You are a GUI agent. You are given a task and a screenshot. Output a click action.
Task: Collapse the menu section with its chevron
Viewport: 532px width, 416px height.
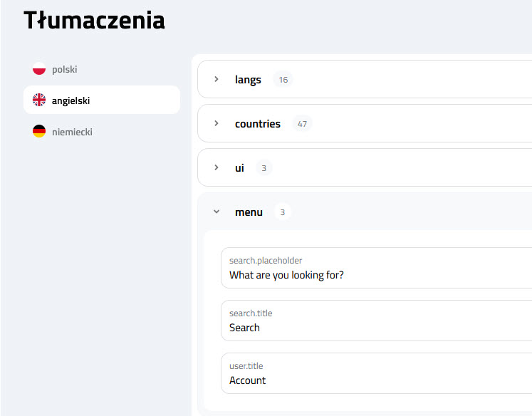coord(217,212)
